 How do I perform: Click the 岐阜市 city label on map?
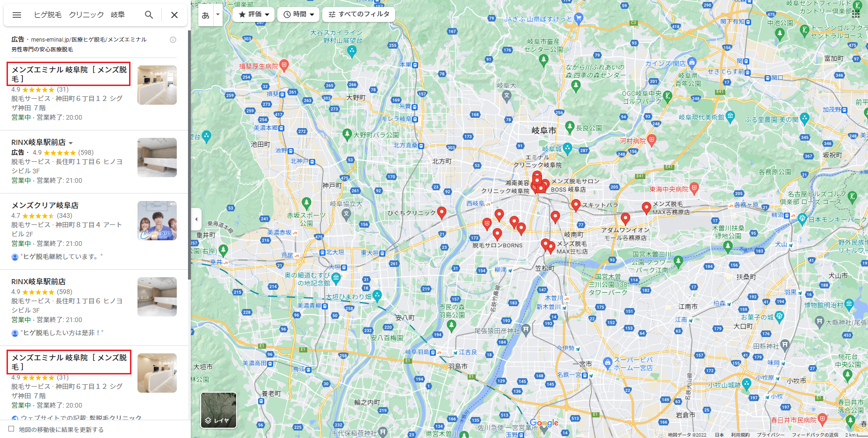pos(544,130)
